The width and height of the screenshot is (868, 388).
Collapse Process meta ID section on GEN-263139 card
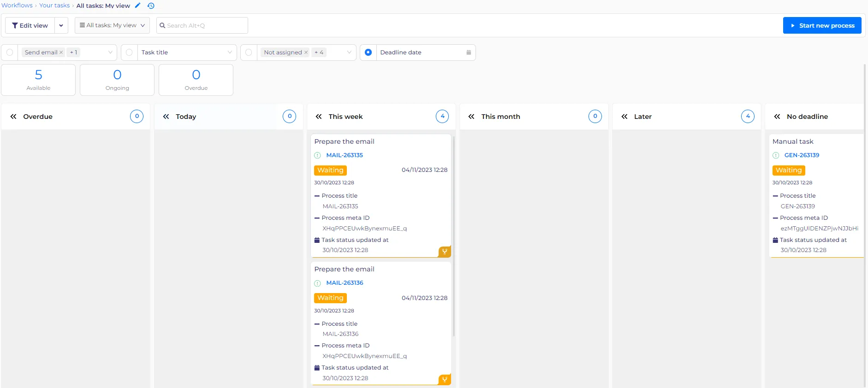[x=775, y=218]
